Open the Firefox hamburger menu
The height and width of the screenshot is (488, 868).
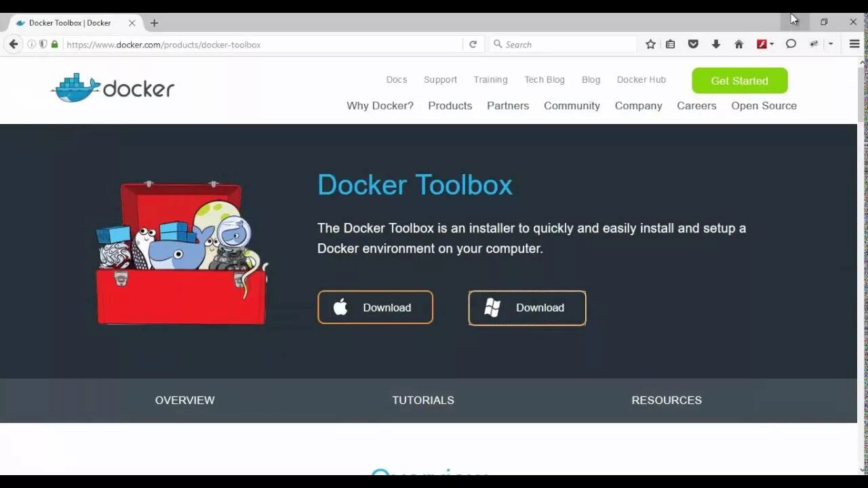point(854,44)
